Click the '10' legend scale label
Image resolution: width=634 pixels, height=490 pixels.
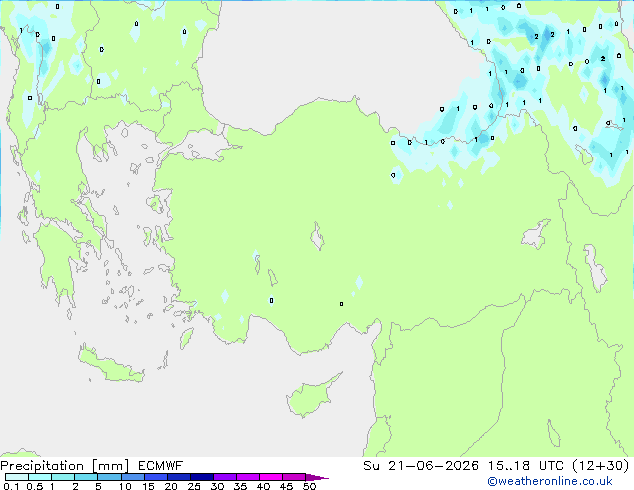125,486
